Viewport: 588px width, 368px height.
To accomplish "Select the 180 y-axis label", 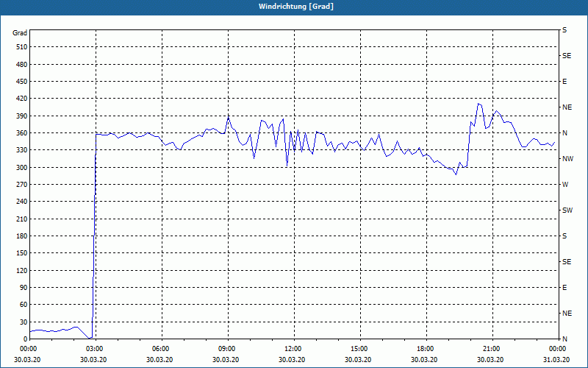I will point(21,236).
